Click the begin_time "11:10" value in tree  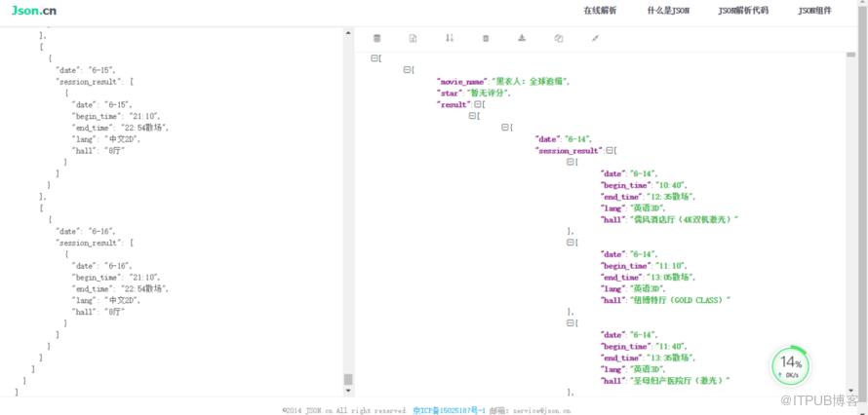tap(670, 266)
